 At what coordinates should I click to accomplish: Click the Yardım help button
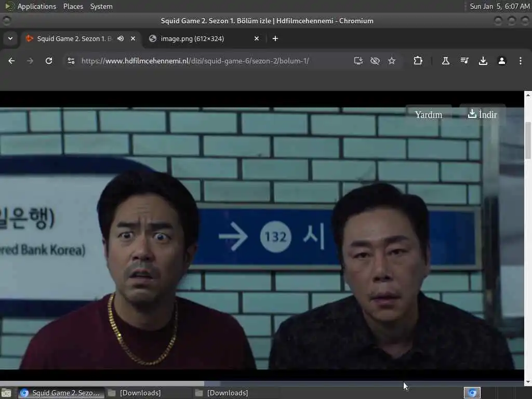click(x=429, y=115)
